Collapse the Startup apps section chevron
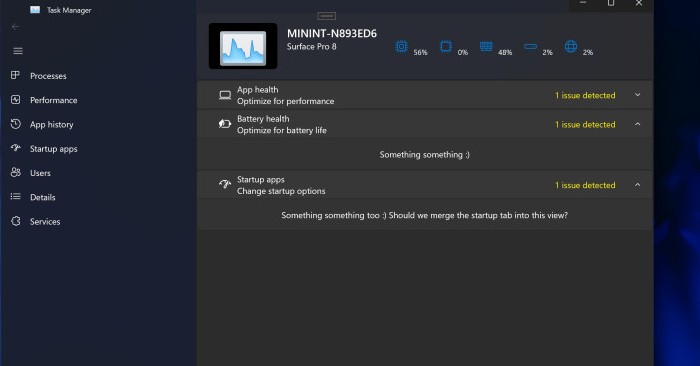 [x=638, y=185]
